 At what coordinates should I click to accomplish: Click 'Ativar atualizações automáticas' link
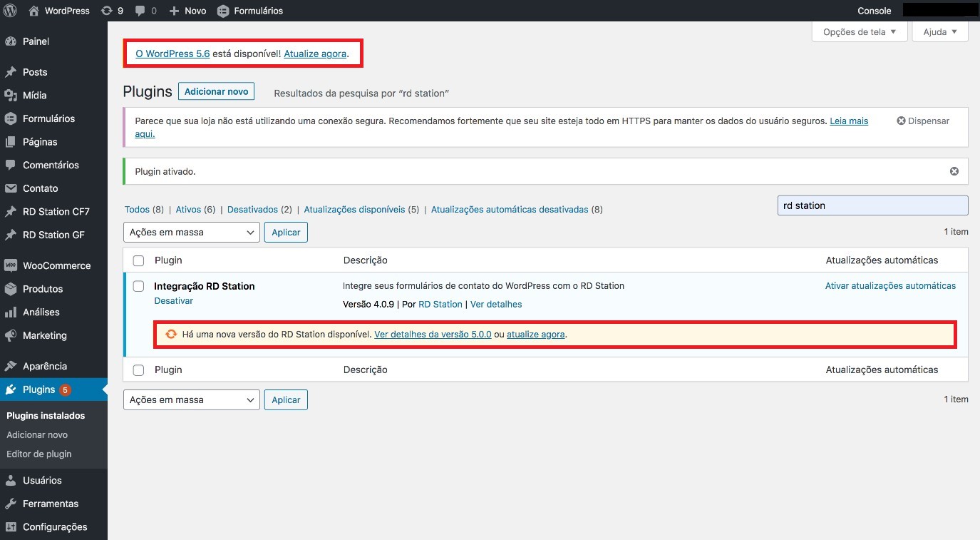click(890, 285)
